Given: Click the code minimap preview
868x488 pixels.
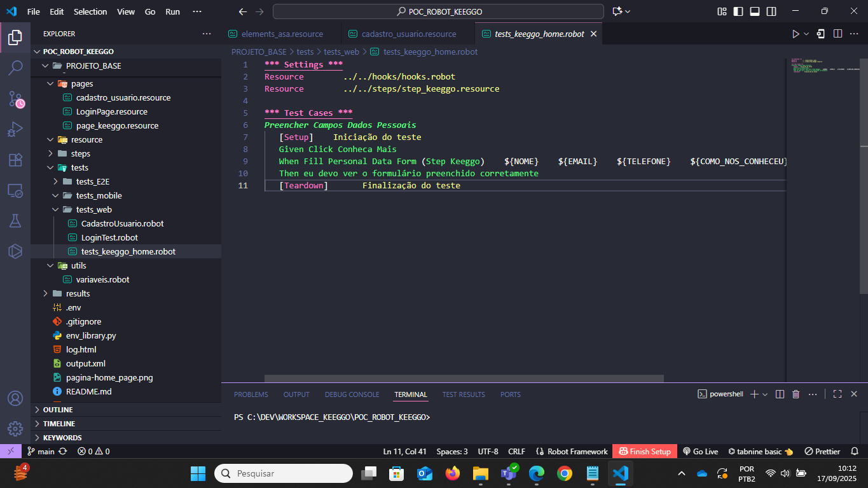Looking at the screenshot, I should [823, 67].
